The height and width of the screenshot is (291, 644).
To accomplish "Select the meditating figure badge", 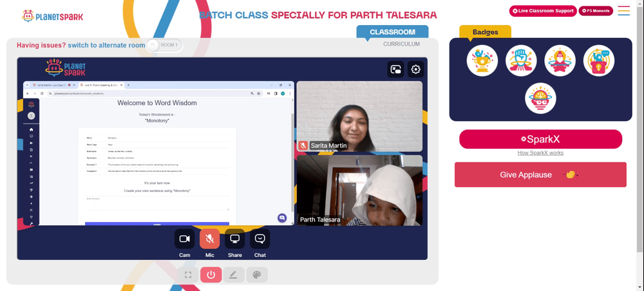I will pos(560,61).
